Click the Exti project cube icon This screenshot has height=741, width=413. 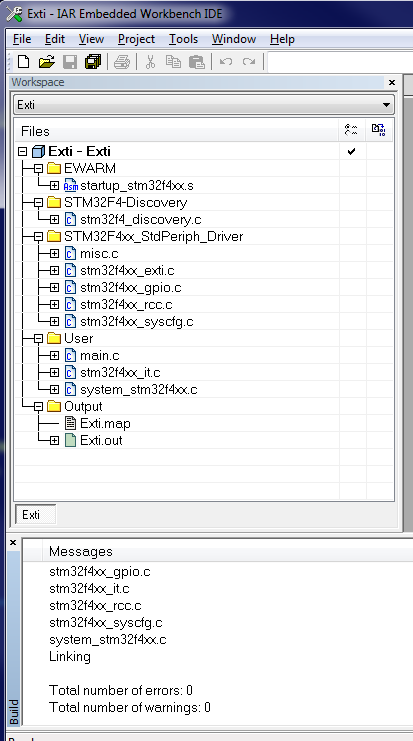(38, 152)
